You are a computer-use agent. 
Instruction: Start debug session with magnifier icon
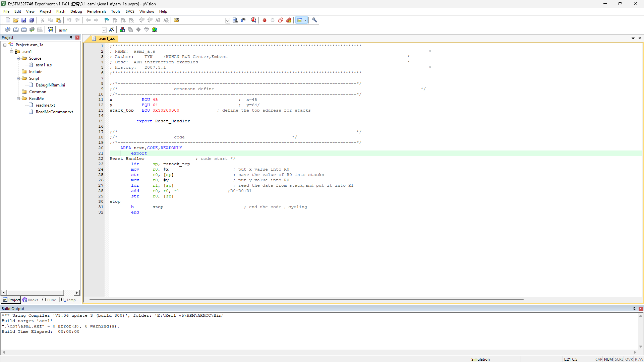[x=254, y=20]
